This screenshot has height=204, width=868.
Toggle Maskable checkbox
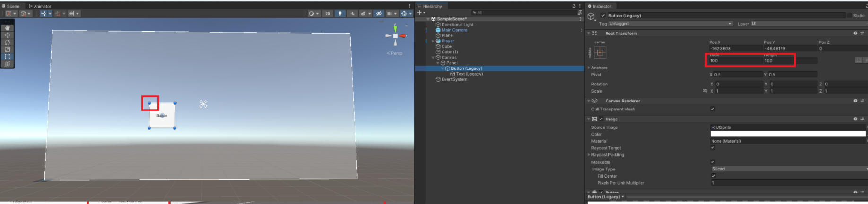click(712, 162)
